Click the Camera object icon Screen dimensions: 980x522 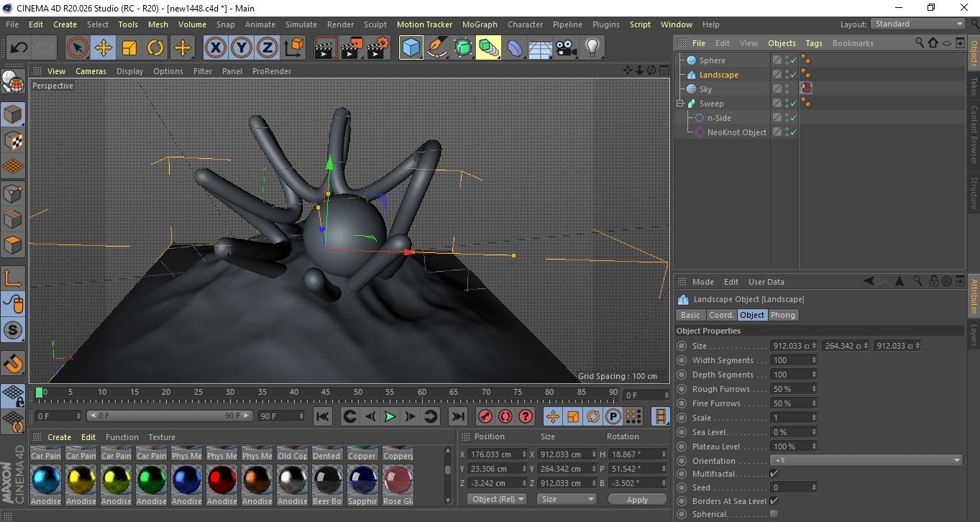coord(566,48)
